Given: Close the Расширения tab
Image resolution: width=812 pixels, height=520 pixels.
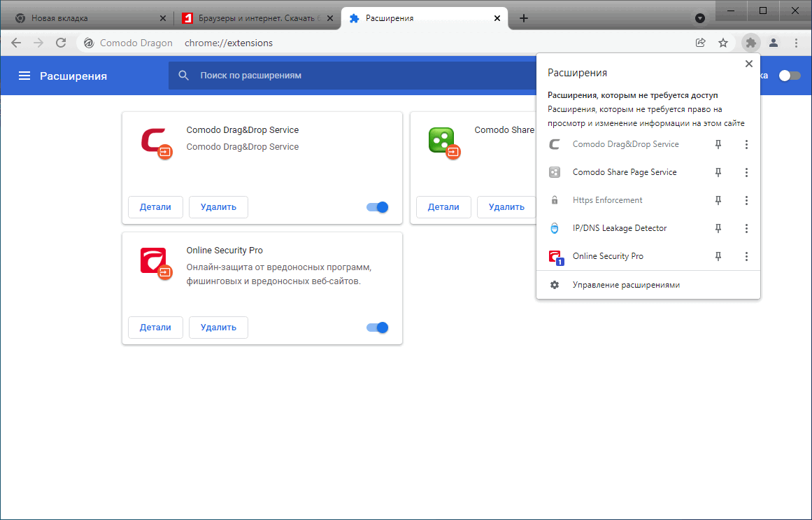Looking at the screenshot, I should 497,18.
